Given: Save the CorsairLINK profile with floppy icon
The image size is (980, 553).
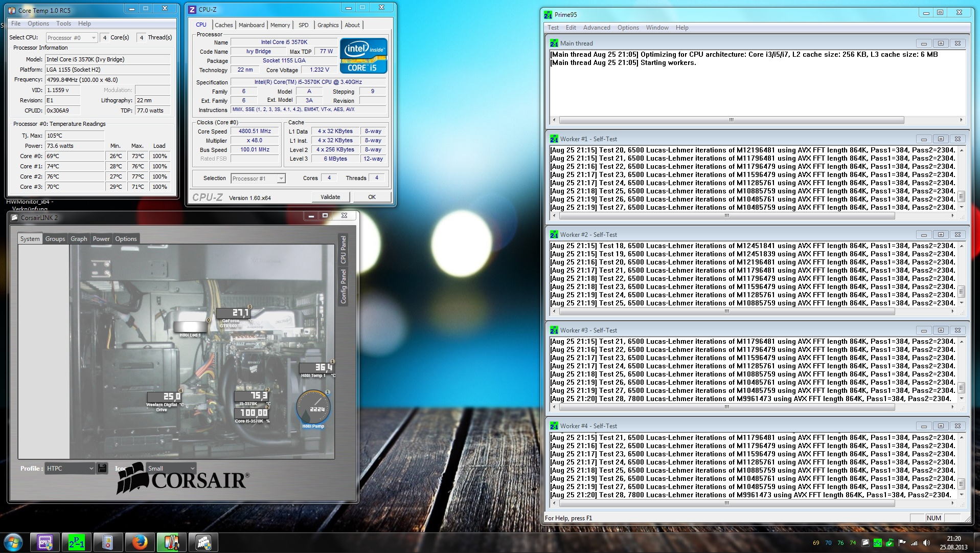Looking at the screenshot, I should pyautogui.click(x=102, y=468).
